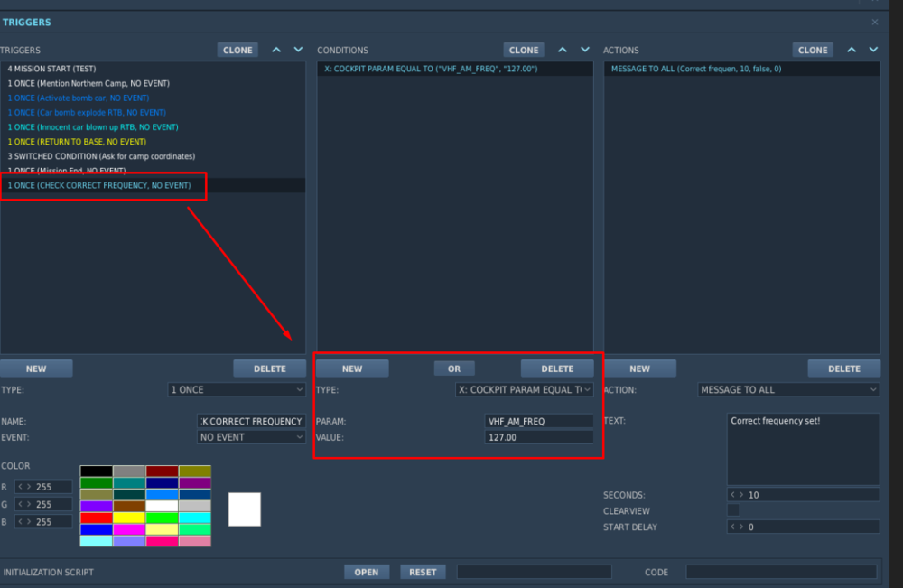
Task: Adjust B color stepper arrows
Action: 24,522
